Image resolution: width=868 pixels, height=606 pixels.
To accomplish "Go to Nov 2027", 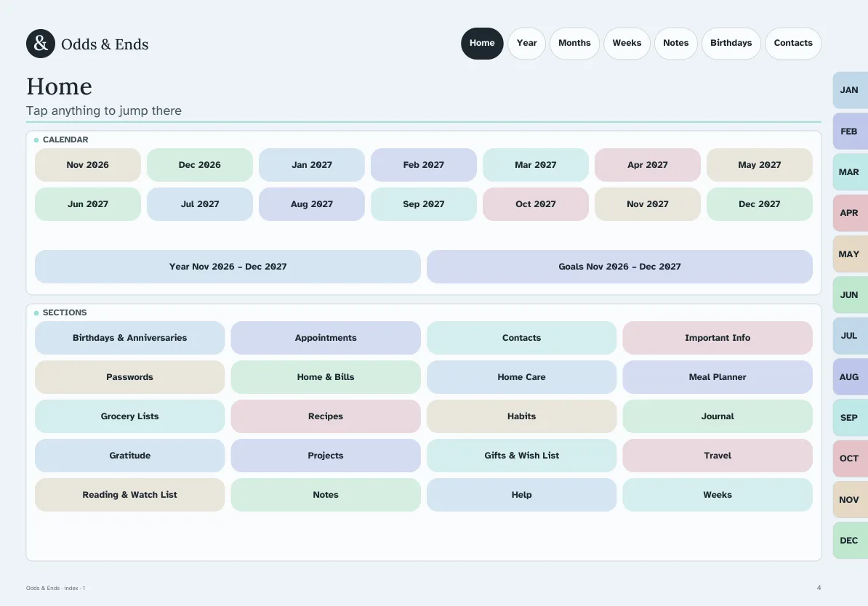I will click(648, 204).
